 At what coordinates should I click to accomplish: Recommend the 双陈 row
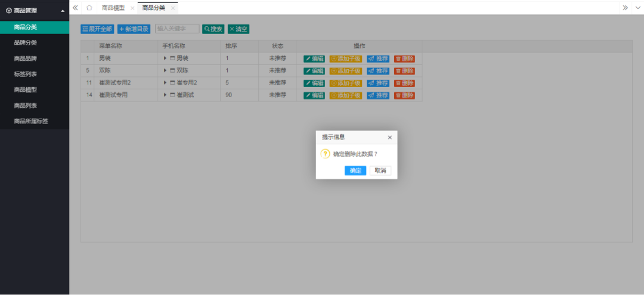378,71
